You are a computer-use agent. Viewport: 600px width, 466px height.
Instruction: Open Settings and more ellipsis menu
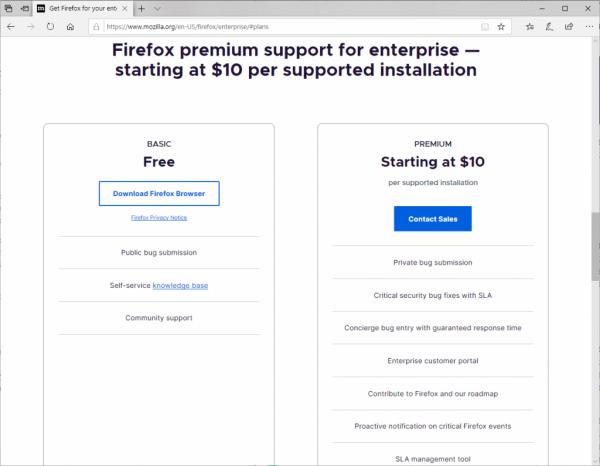tap(587, 27)
